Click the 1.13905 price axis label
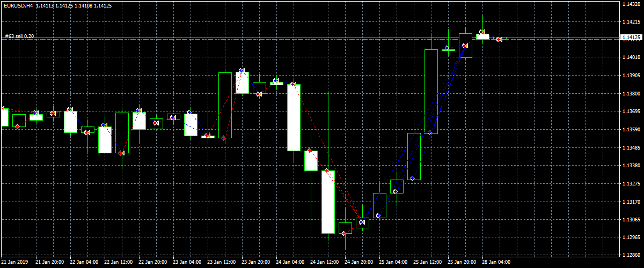The width and height of the screenshot is (644, 268). (631, 76)
